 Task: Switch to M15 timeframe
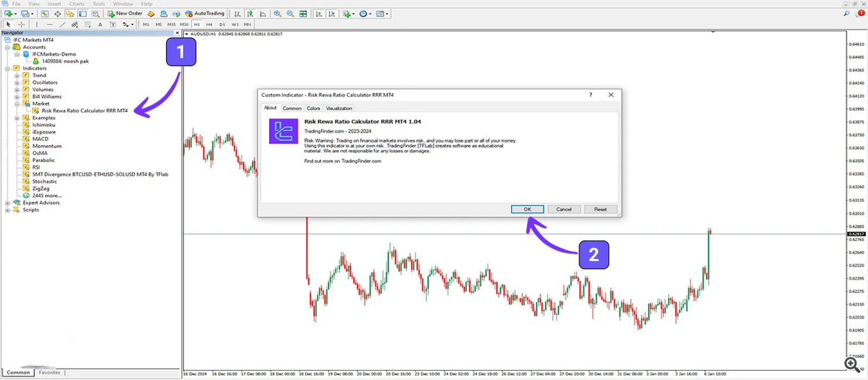coord(171,24)
